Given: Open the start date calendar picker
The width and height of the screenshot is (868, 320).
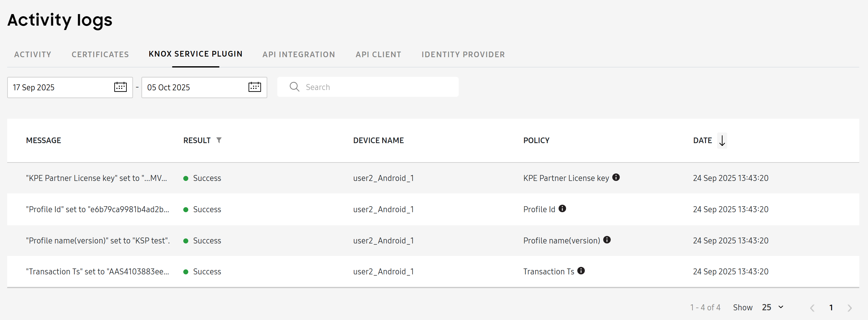Looking at the screenshot, I should point(120,87).
